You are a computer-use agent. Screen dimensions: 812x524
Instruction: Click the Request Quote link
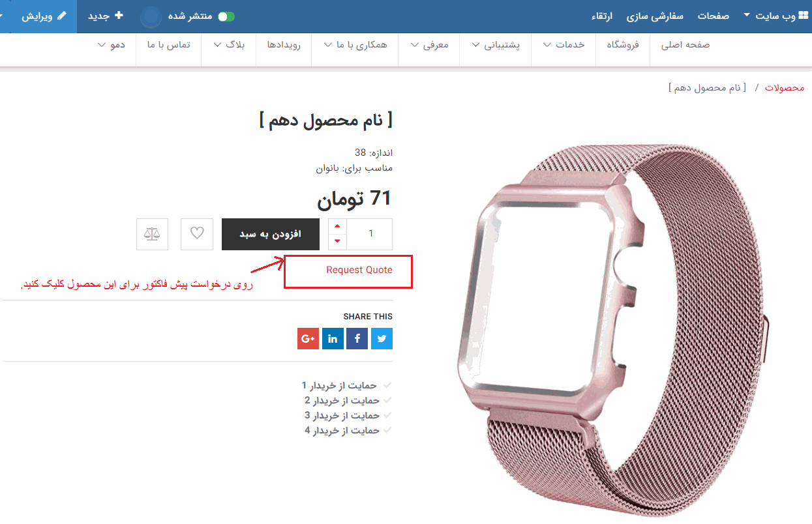(359, 270)
